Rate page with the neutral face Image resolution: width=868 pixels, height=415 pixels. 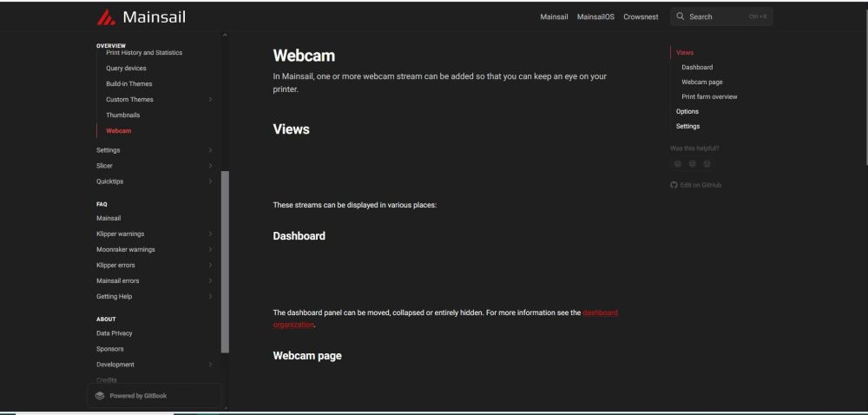tap(692, 164)
